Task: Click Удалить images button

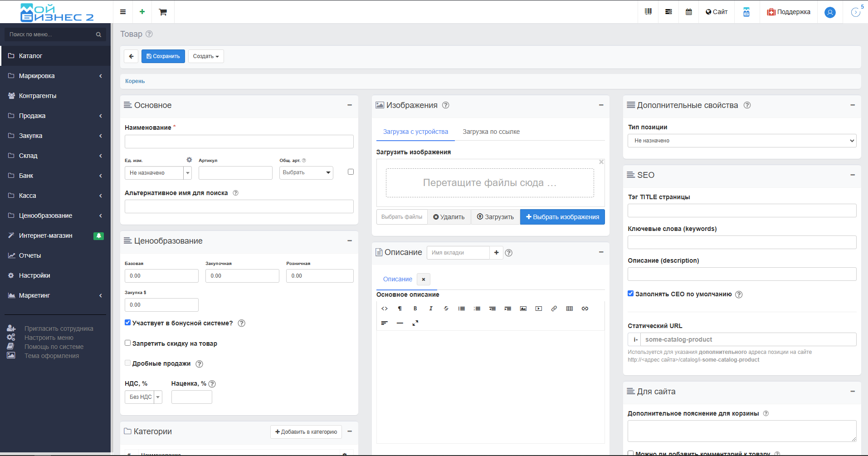Action: pyautogui.click(x=449, y=217)
